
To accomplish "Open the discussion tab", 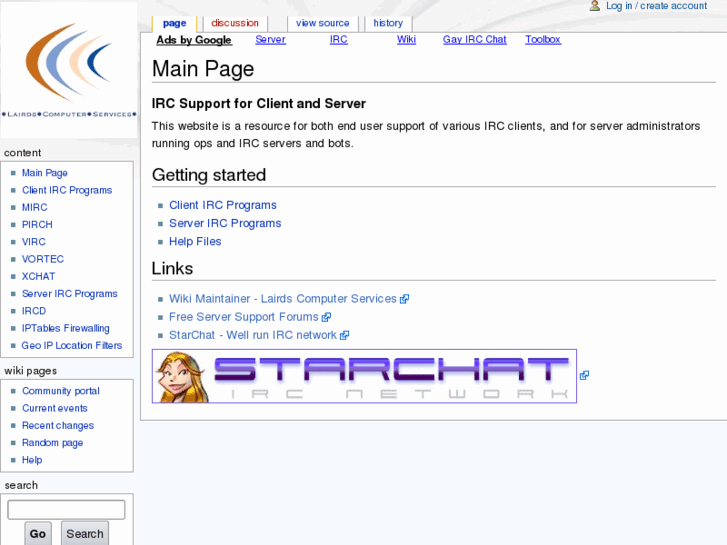I will [235, 23].
